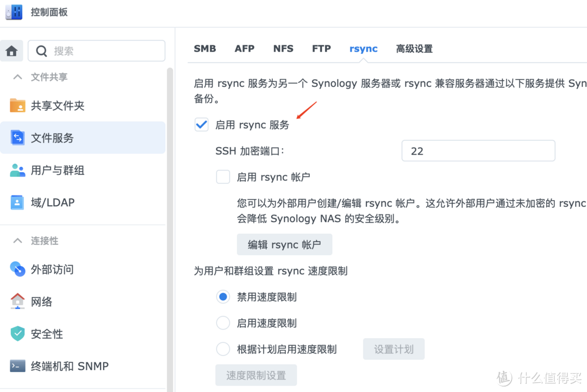Open the Terminal & SNMP icon
The image size is (587, 392).
pyautogui.click(x=17, y=366)
